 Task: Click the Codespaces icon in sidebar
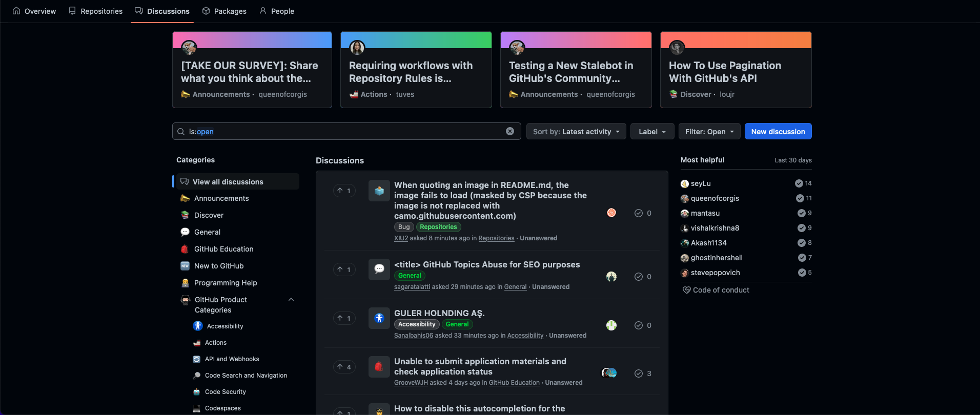tap(197, 408)
